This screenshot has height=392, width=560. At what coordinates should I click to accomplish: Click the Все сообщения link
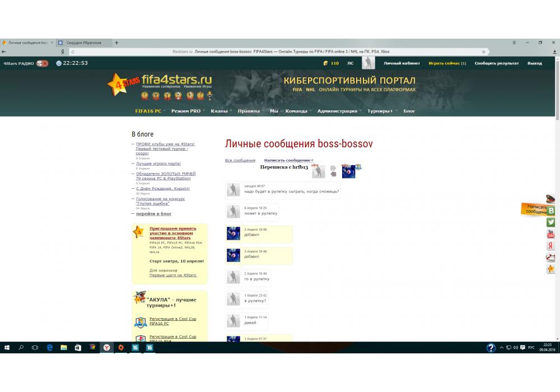(x=240, y=161)
